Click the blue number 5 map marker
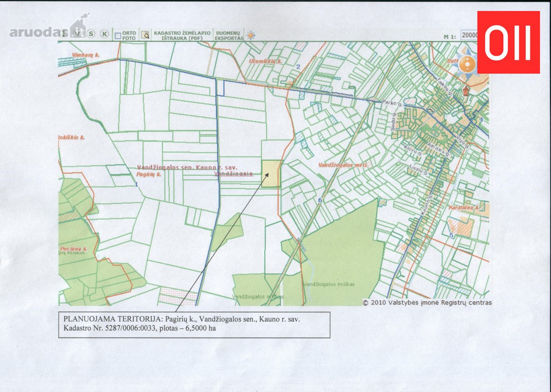The width and height of the screenshot is (551, 392). [451, 235]
